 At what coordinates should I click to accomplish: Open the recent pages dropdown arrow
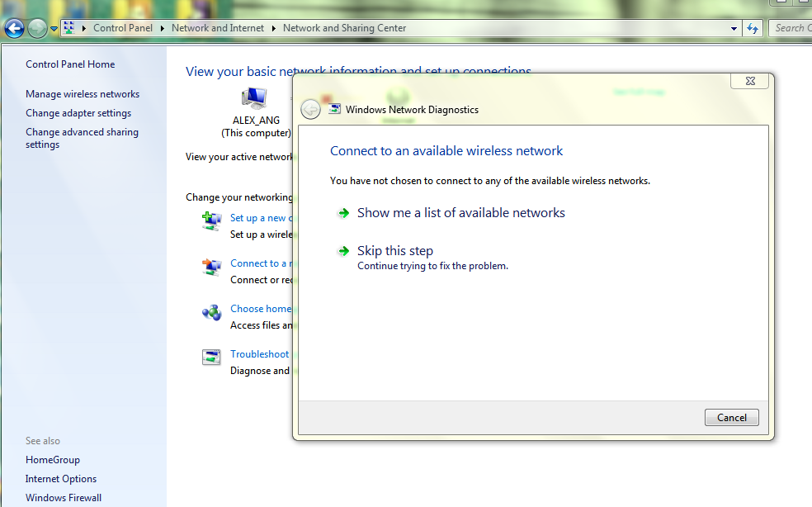[54, 29]
